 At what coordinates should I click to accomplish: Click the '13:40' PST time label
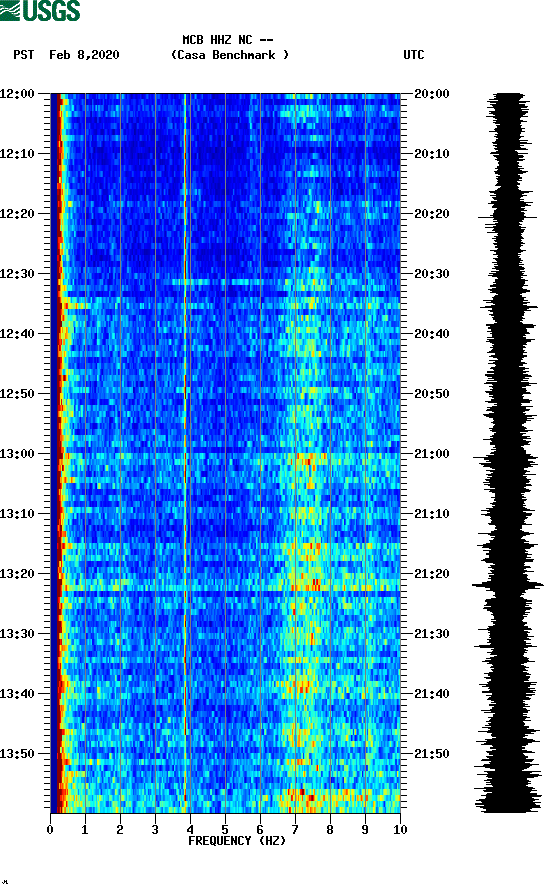(17, 694)
